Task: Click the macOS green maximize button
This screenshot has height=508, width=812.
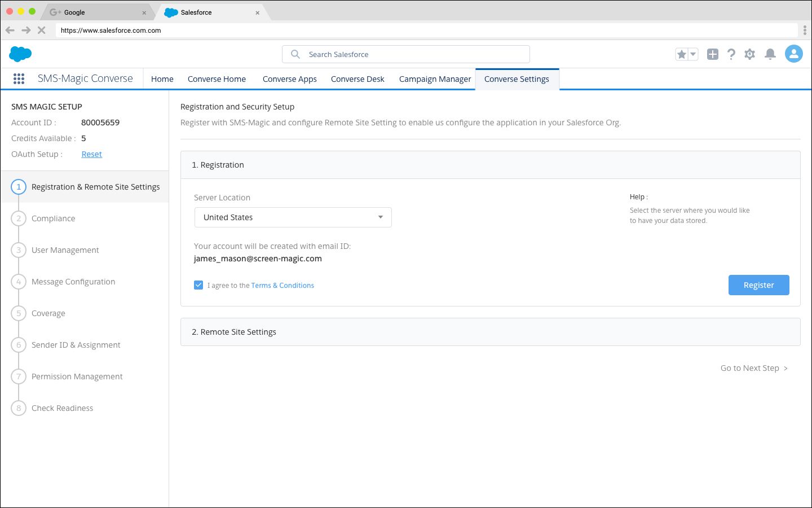Action: [32, 11]
